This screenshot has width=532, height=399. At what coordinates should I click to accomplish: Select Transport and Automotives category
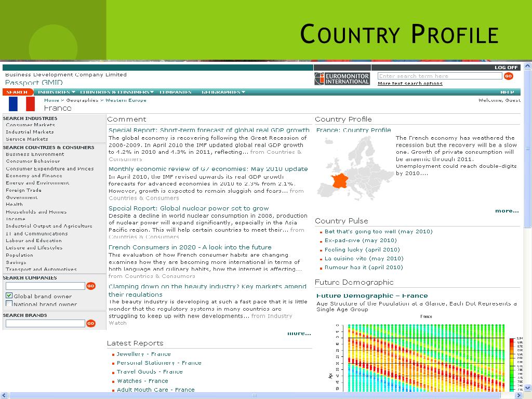tap(41, 270)
